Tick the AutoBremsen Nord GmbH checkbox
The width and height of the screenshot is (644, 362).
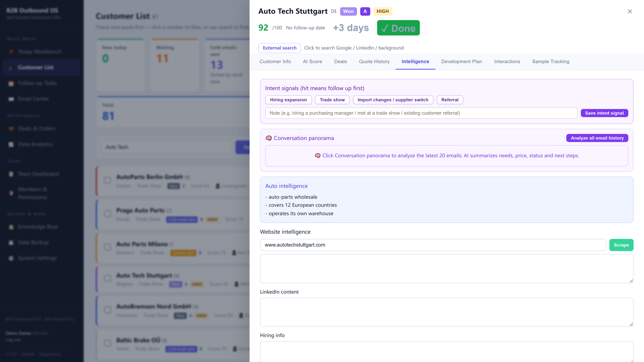107,310
